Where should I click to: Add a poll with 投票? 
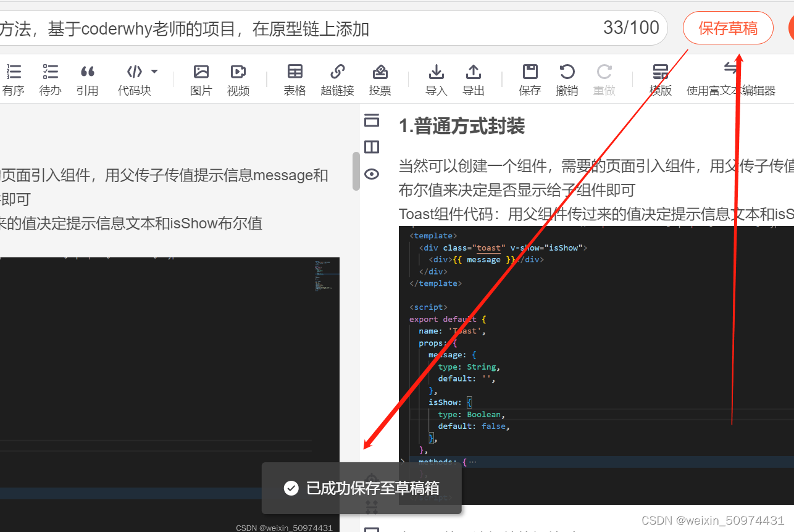[380, 80]
